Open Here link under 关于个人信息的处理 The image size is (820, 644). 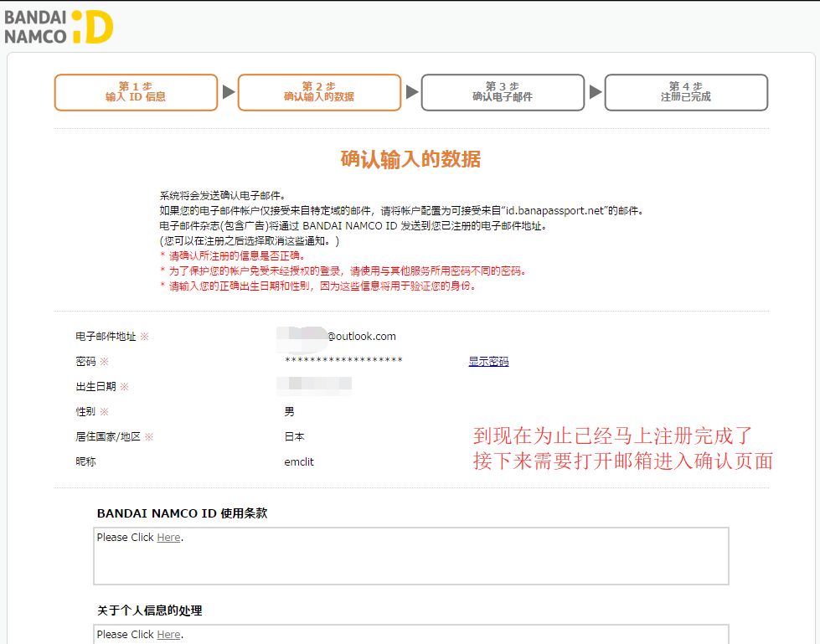tap(168, 634)
